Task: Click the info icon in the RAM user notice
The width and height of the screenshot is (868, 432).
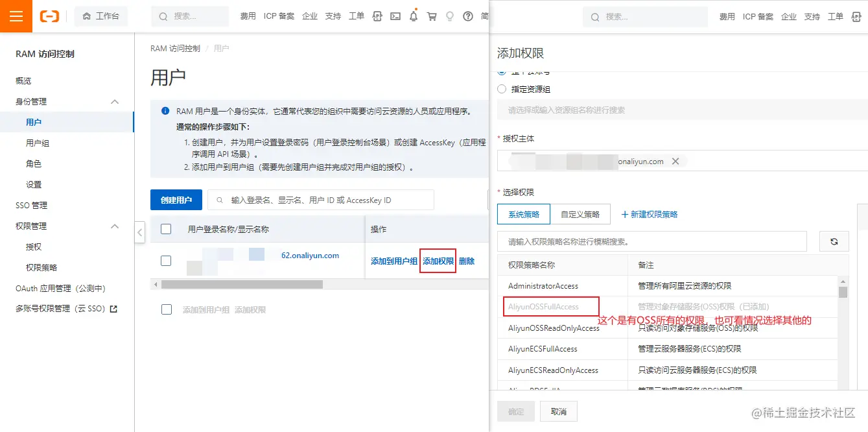Action: [x=165, y=111]
